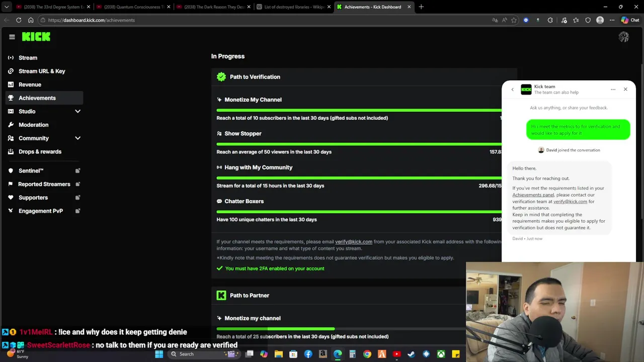Open Supporters external link icon
This screenshot has height=362, width=644.
pos(77,198)
